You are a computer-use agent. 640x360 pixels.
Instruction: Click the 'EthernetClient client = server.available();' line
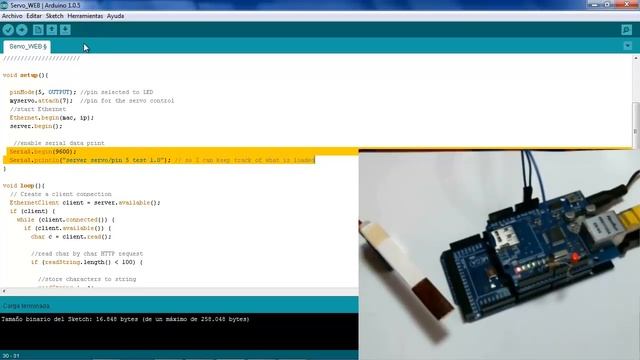85,202
